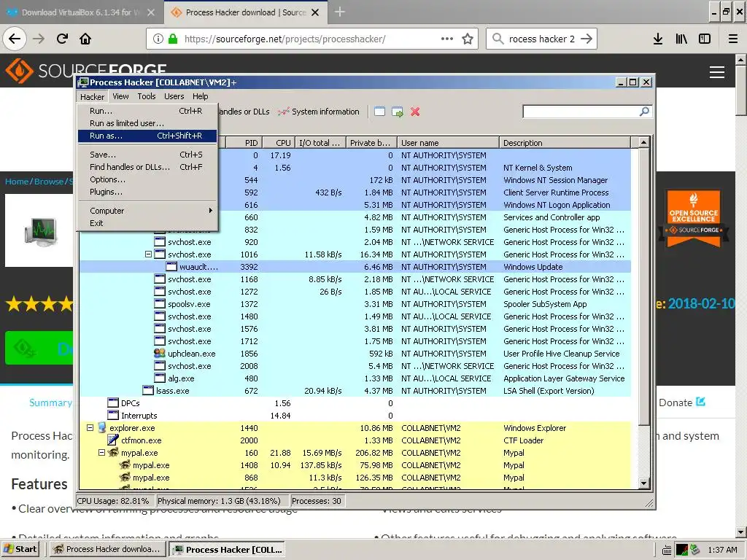Choose Save... in the Hacker menu
Screen dimensions: 747x560
click(147, 155)
